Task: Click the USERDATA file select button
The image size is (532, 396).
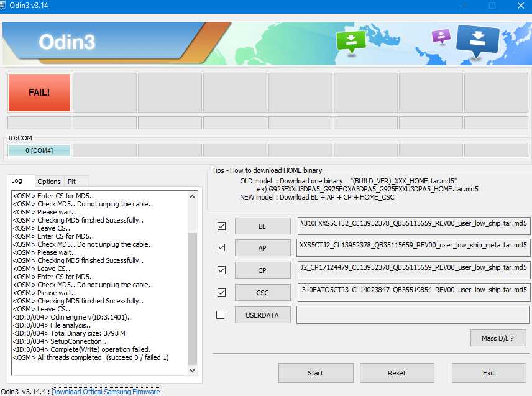Action: pyautogui.click(x=263, y=315)
